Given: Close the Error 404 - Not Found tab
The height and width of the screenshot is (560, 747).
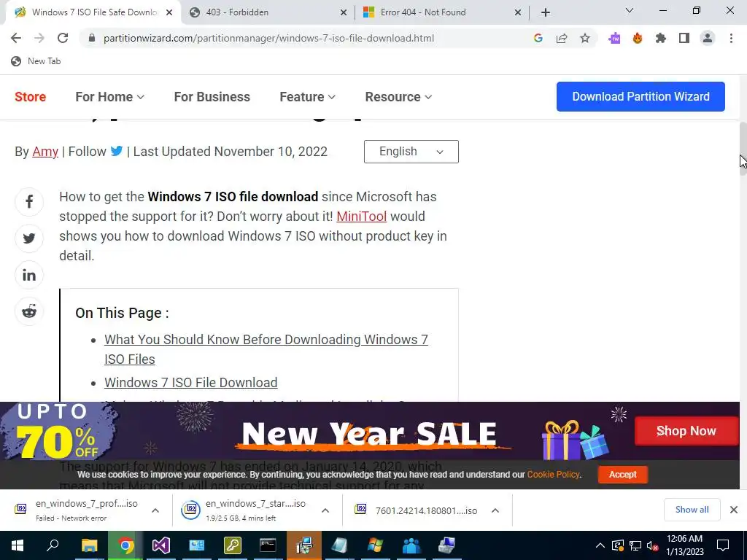Looking at the screenshot, I should tap(518, 12).
